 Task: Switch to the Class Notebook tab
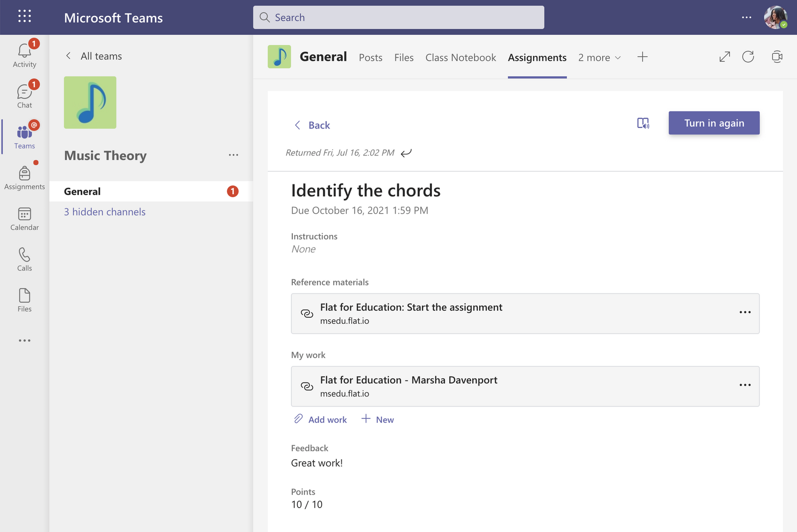click(x=460, y=57)
